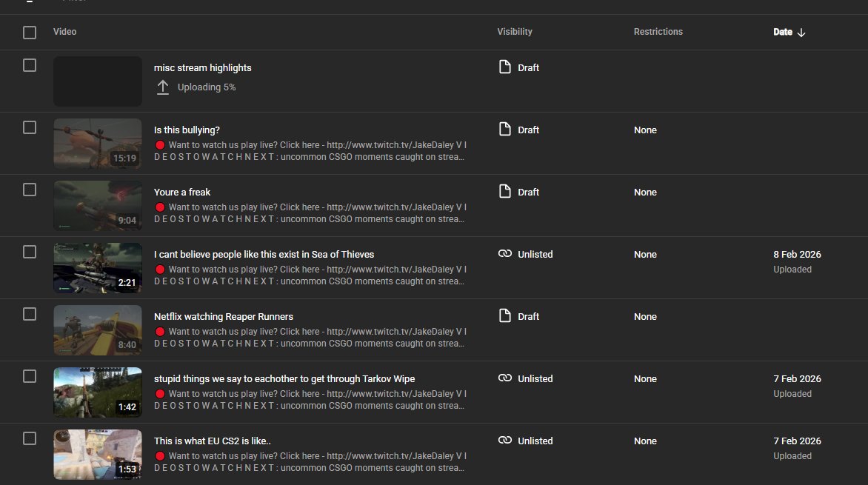Open Unlisted visibility for EU CS2 video
The image size is (868, 485).
pyautogui.click(x=535, y=441)
